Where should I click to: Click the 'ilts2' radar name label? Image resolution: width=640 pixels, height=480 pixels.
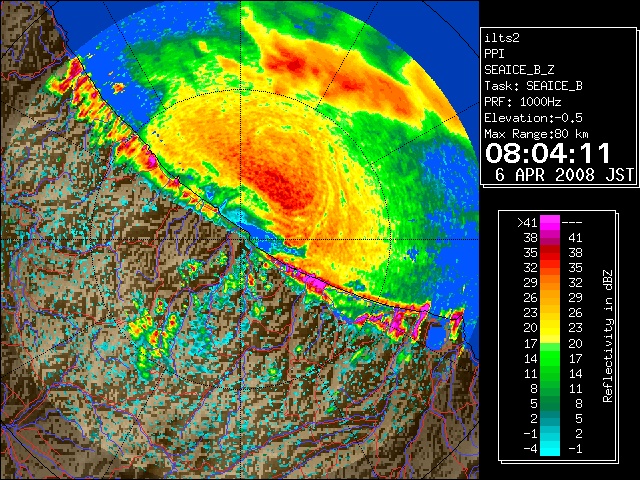tap(502, 38)
